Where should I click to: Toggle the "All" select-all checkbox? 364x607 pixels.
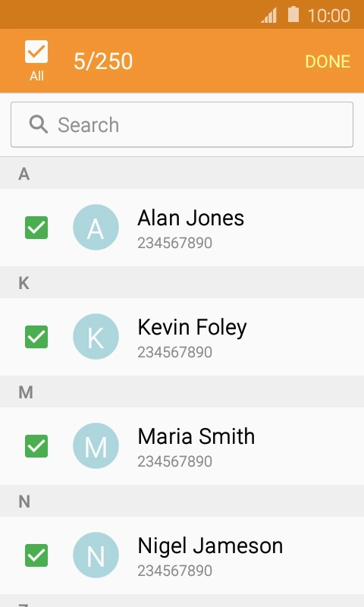click(36, 52)
